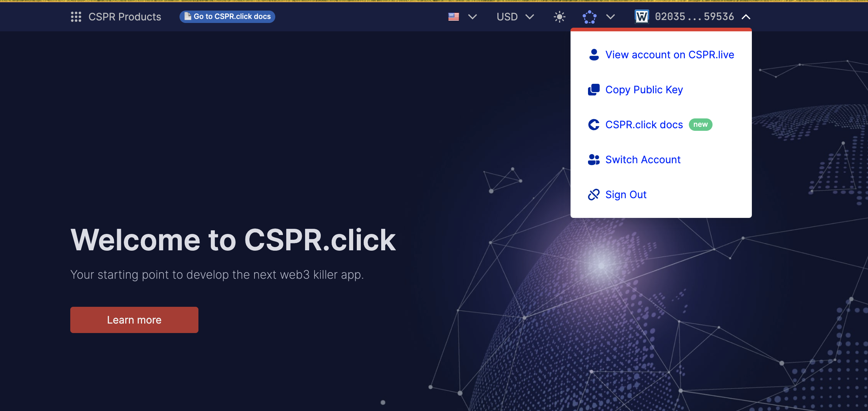Click the CSPR Products grid icon
The width and height of the screenshot is (868, 411).
click(x=76, y=17)
